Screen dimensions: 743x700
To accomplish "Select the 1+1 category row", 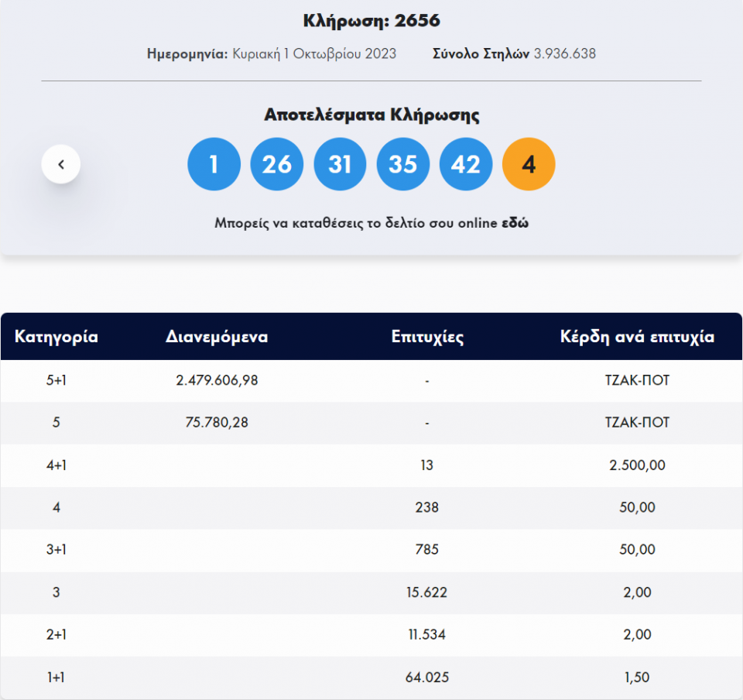I will pyautogui.click(x=56, y=678).
